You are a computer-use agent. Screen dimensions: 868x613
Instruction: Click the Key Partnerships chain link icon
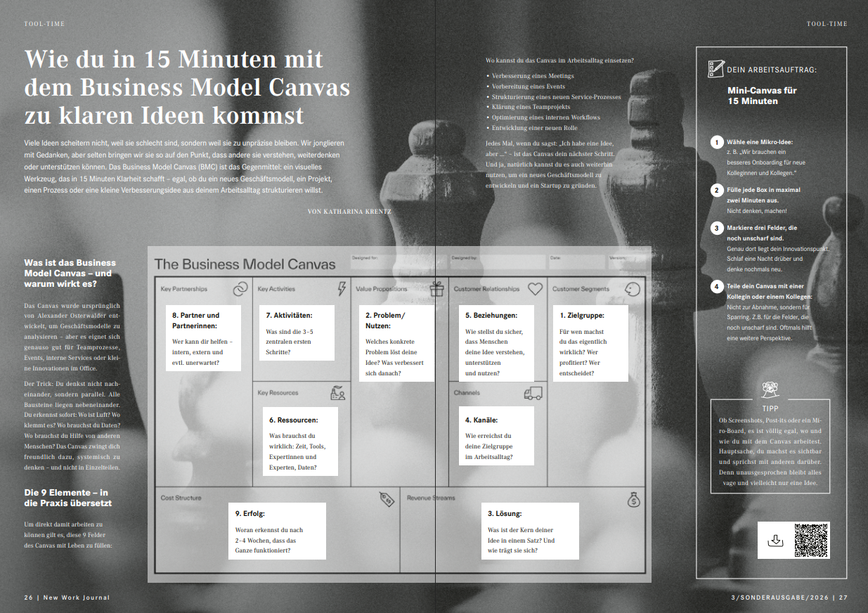click(240, 289)
